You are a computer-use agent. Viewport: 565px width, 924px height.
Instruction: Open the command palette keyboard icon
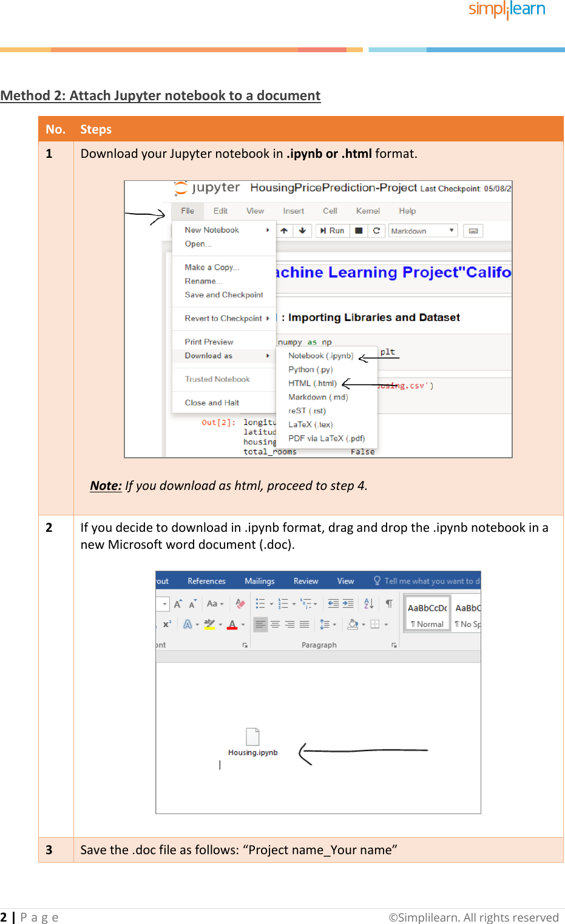click(473, 231)
